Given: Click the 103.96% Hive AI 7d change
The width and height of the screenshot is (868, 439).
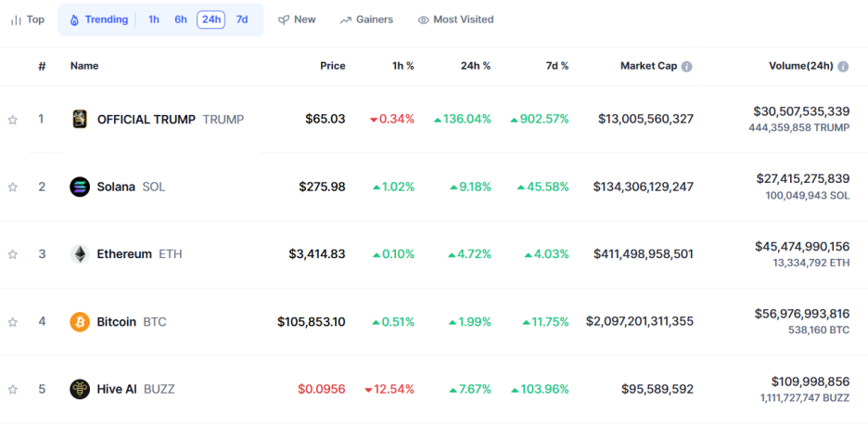Looking at the screenshot, I should point(540,389).
